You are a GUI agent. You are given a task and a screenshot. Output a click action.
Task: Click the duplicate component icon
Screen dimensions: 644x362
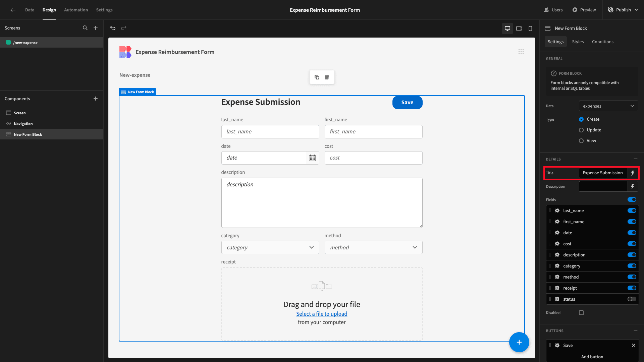(x=317, y=77)
